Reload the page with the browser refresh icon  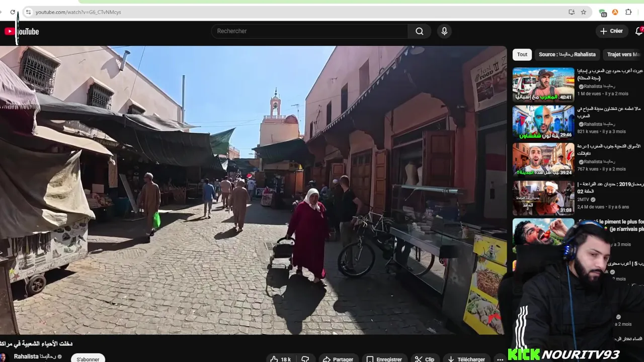click(13, 12)
